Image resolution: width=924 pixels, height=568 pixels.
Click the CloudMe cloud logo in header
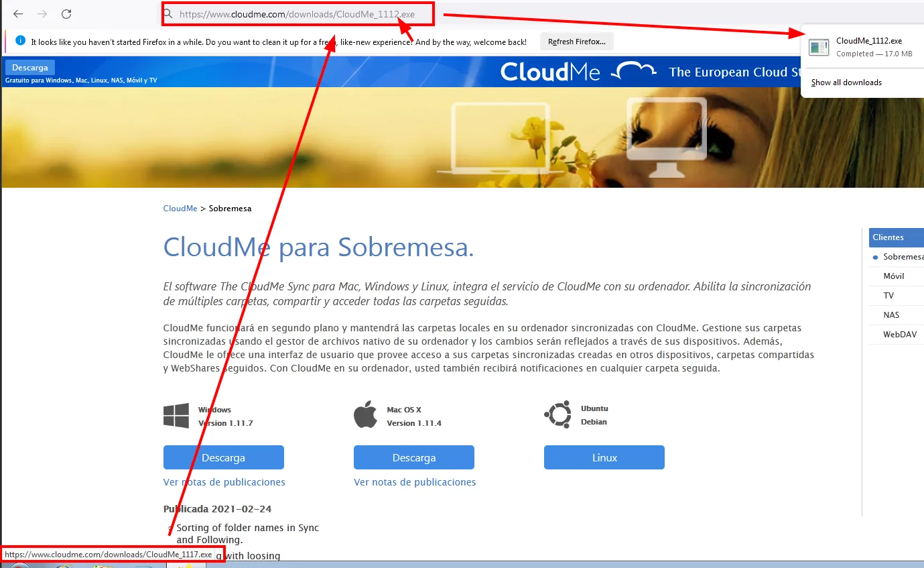[x=635, y=71]
